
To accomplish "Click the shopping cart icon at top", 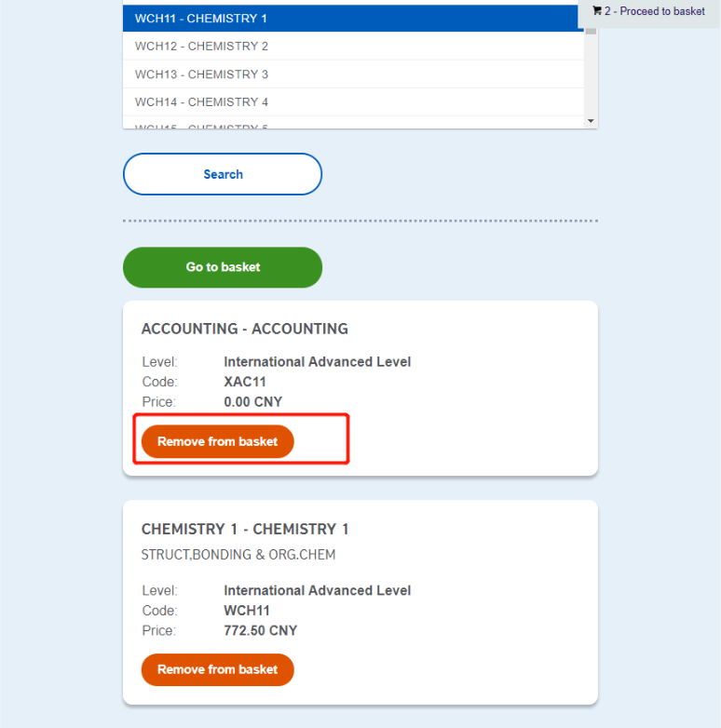I will pos(597,10).
